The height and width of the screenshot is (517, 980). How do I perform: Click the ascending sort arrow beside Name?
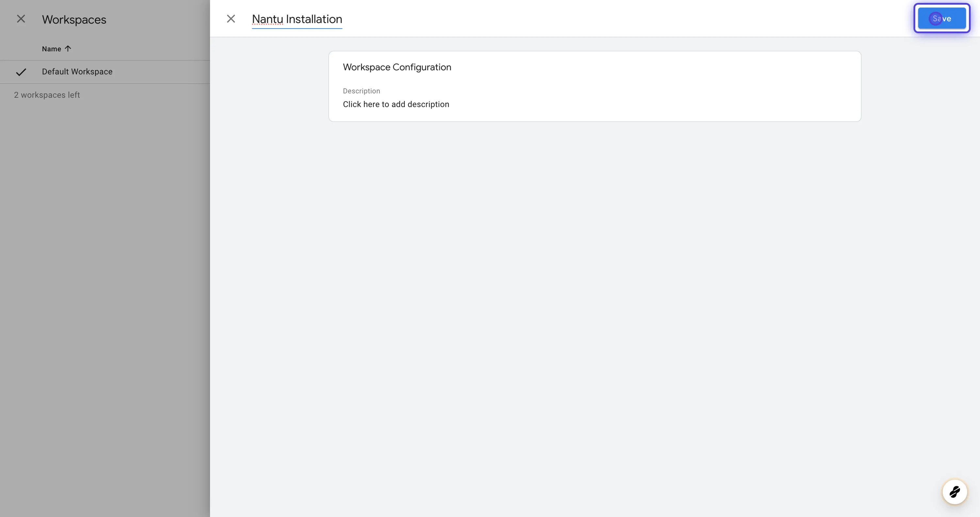(x=68, y=48)
